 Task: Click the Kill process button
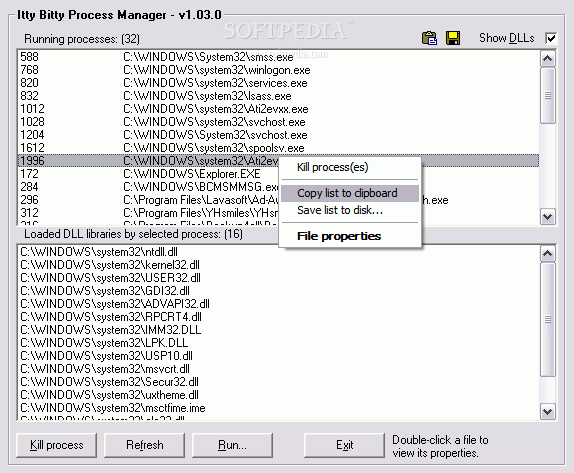point(56,445)
